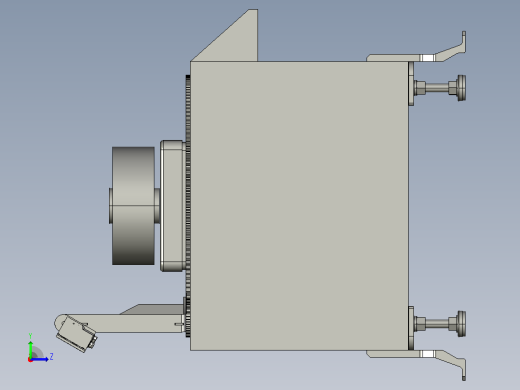Select the shaft stub on the drum's left face
The width and height of the screenshot is (520, 390).
[x=111, y=206]
